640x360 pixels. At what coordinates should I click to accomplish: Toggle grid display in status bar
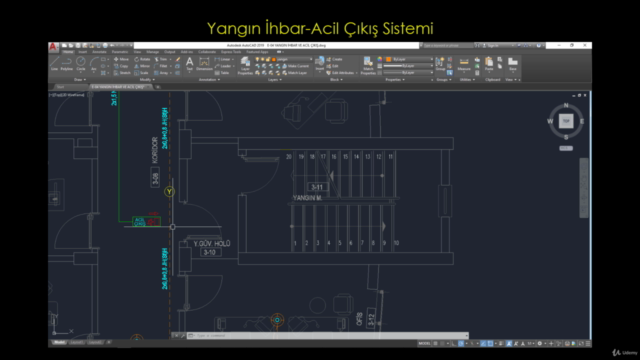pos(436,344)
